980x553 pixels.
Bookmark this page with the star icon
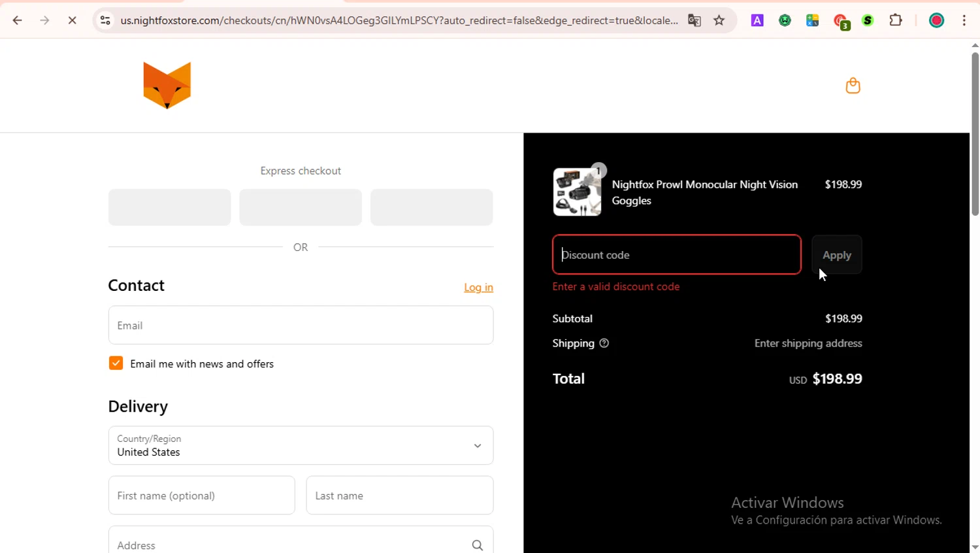pyautogui.click(x=719, y=20)
